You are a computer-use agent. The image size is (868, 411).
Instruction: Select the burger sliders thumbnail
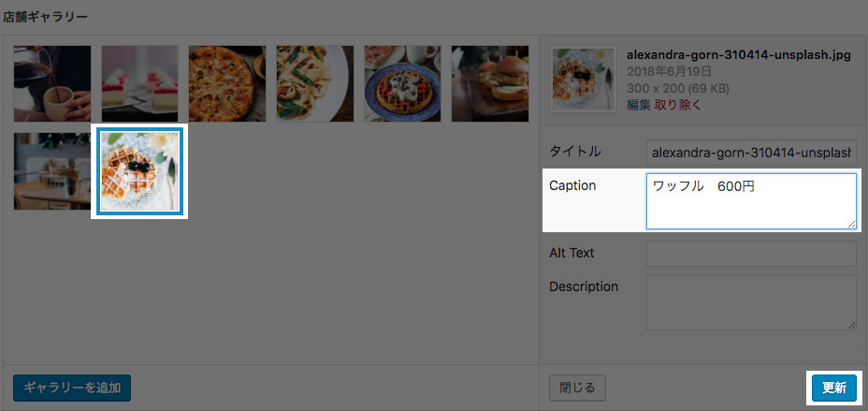[490, 83]
